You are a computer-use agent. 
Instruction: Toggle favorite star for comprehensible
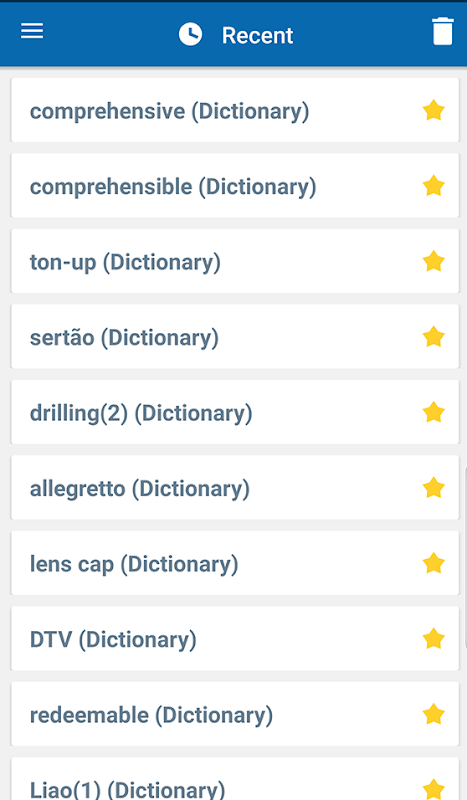coord(433,186)
